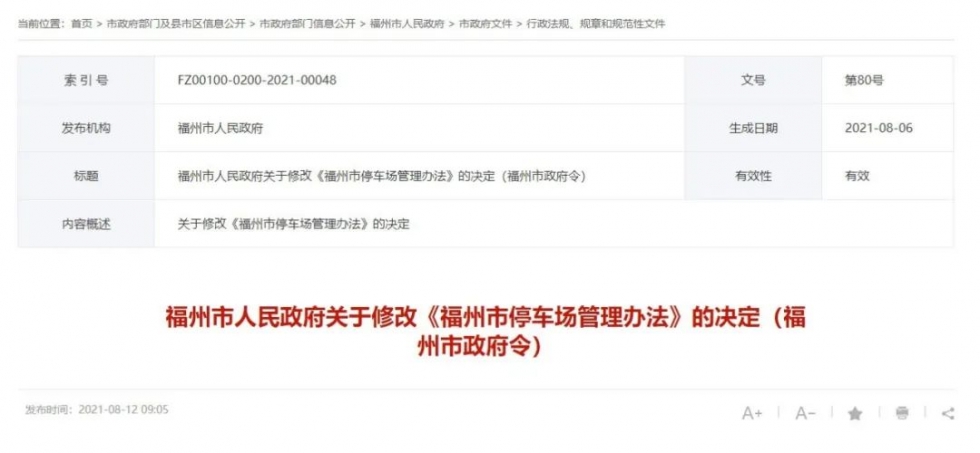Click the 内容概述 summary text
The width and height of the screenshot is (980, 453).
tap(294, 224)
